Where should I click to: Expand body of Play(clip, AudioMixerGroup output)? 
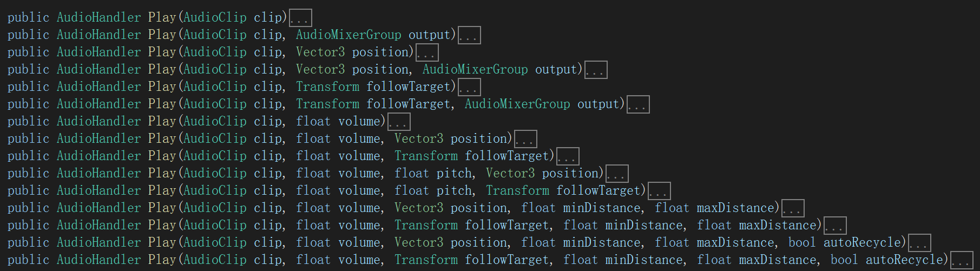point(469,36)
